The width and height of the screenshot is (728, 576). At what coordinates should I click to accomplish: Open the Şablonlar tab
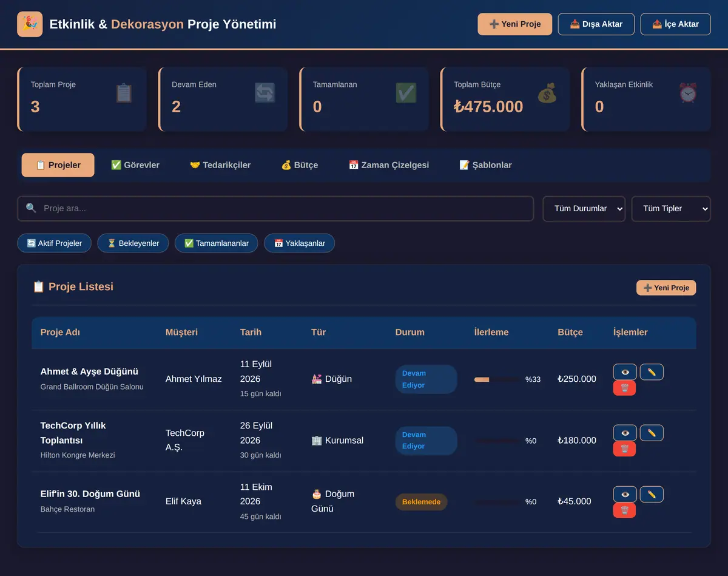click(485, 165)
